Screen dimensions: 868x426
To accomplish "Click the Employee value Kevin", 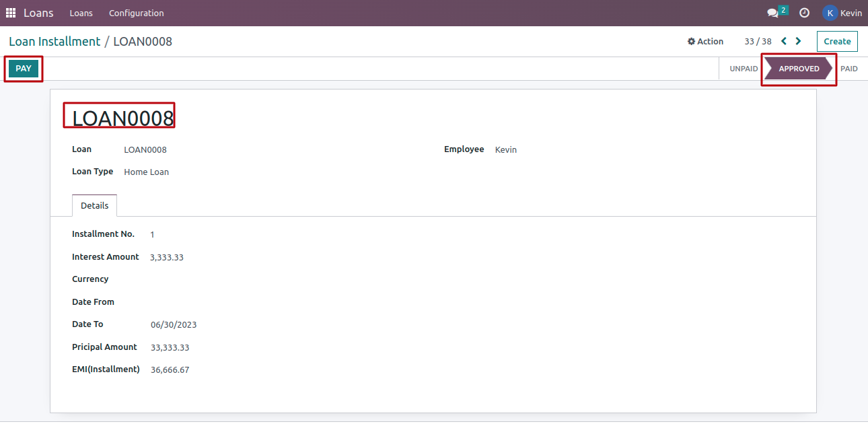I will [x=506, y=149].
